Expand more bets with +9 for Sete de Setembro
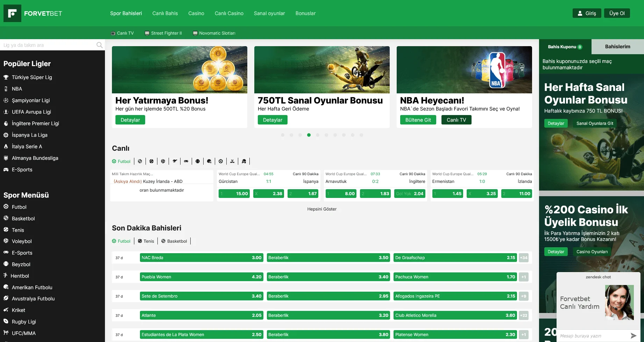Screen dimensions: 644x342 (524, 296)
